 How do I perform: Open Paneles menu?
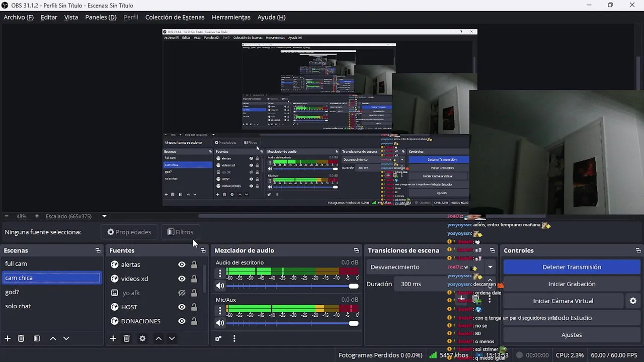click(101, 17)
